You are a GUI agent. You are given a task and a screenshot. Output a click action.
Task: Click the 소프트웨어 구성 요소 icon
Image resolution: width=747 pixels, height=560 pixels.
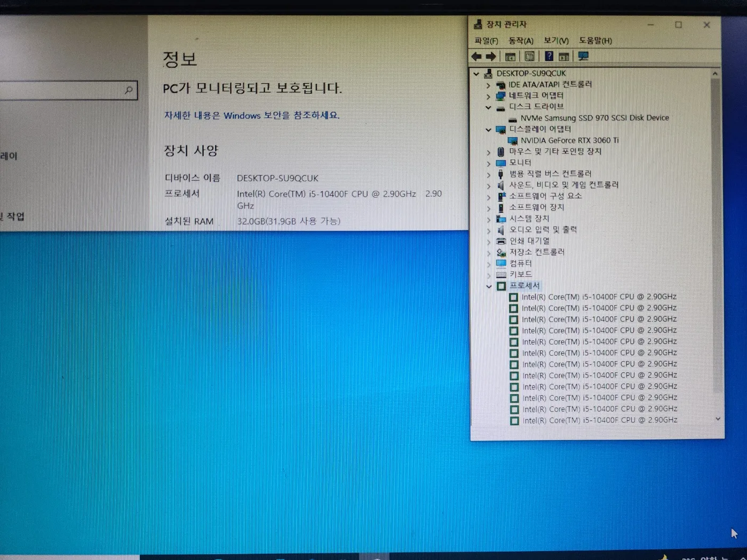[501, 196]
